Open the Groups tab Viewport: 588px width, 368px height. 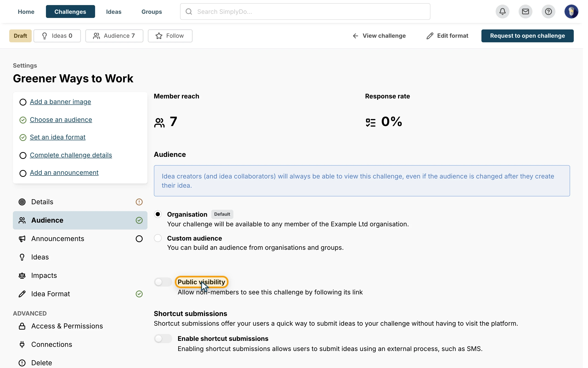pos(152,11)
